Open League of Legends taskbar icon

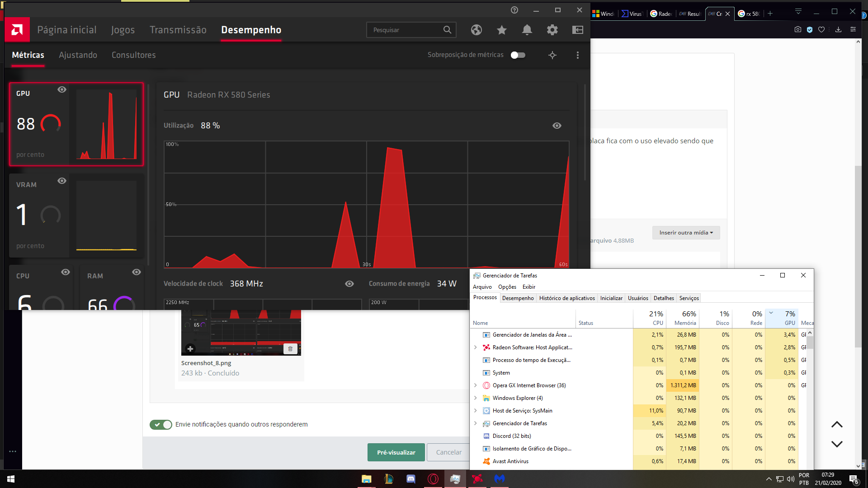388,479
